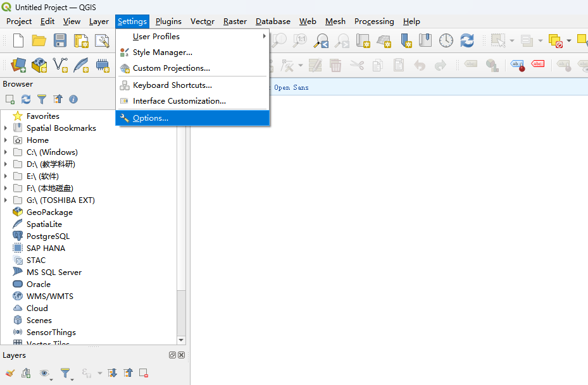The height and width of the screenshot is (385, 588).
Task: Select Options in the Settings menu
Action: 192,118
